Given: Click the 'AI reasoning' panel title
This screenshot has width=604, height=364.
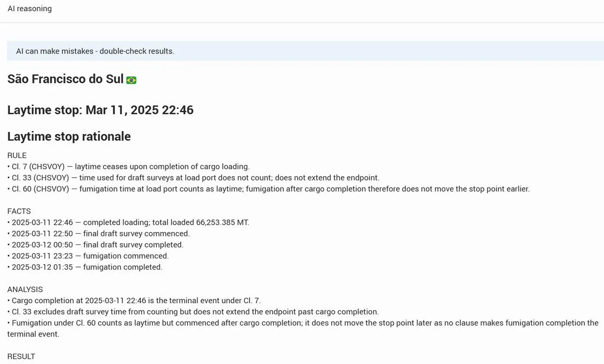Looking at the screenshot, I should pos(30,9).
